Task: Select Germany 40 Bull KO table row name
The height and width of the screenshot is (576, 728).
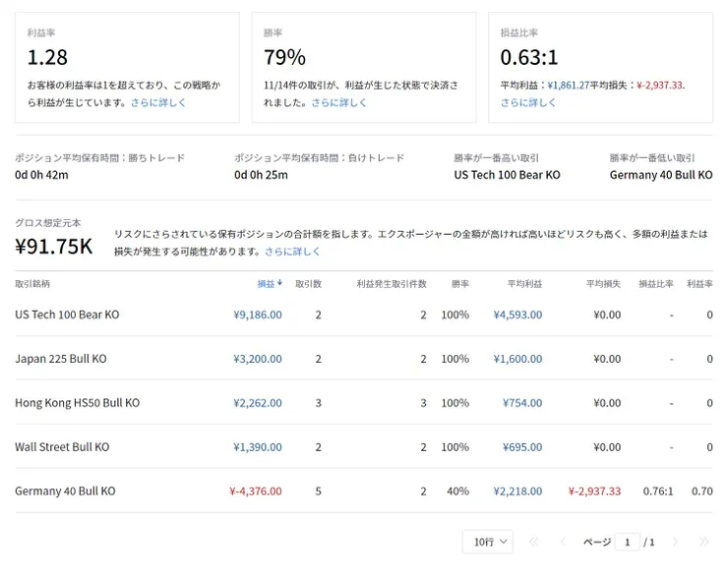Action: [65, 491]
